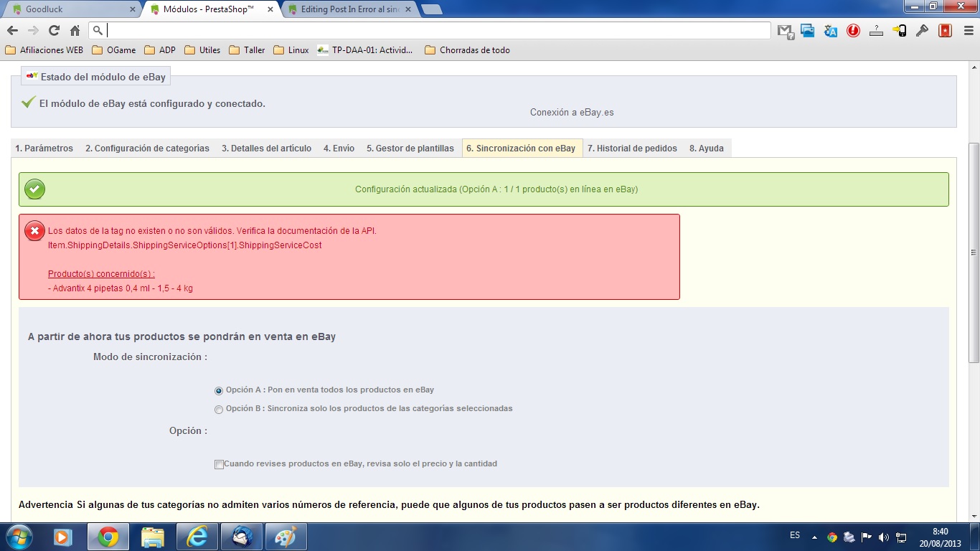The width and height of the screenshot is (980, 551).
Task: Select Opción A: all products on eBay
Action: pyautogui.click(x=219, y=390)
